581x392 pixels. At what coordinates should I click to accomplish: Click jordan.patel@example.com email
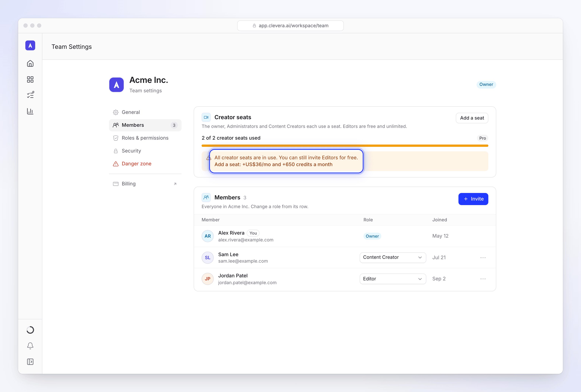247,282
